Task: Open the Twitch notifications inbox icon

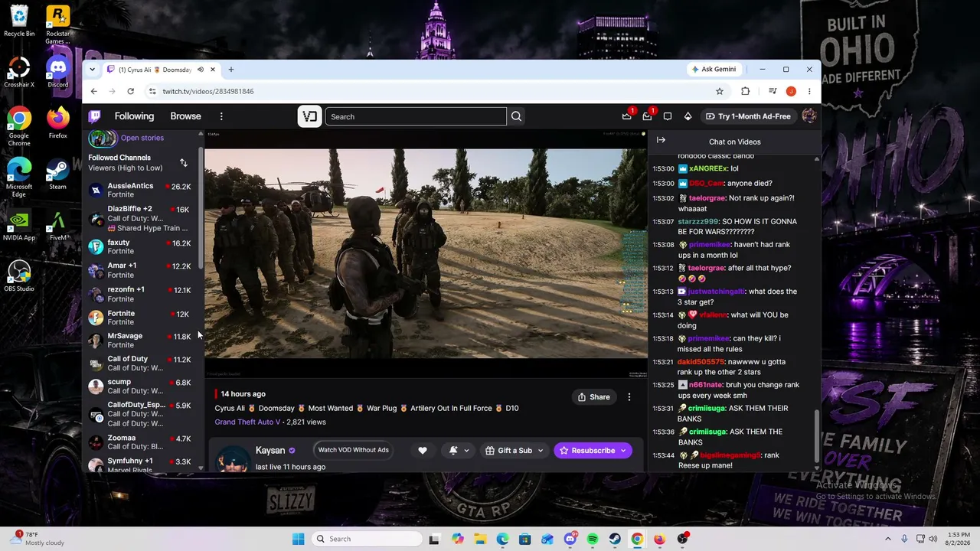Action: (x=647, y=116)
